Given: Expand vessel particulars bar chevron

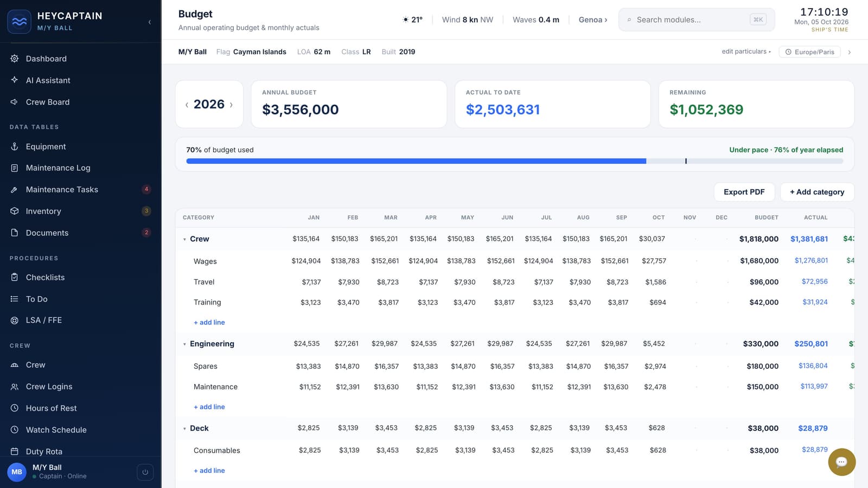Looking at the screenshot, I should (x=849, y=52).
